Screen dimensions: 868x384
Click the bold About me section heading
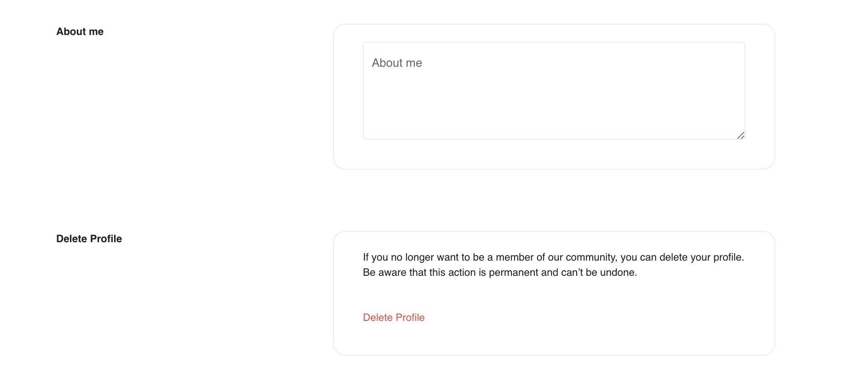pos(80,32)
